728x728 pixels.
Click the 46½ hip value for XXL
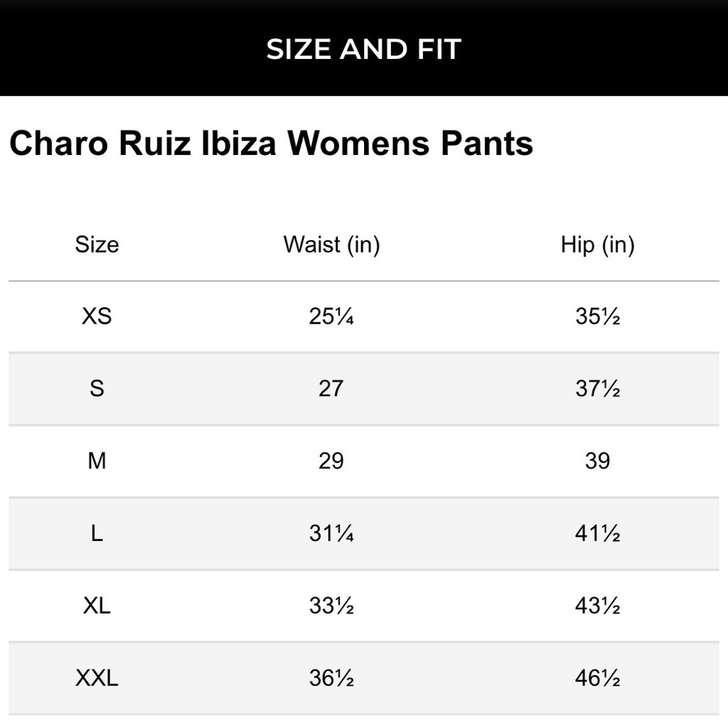pos(598,678)
